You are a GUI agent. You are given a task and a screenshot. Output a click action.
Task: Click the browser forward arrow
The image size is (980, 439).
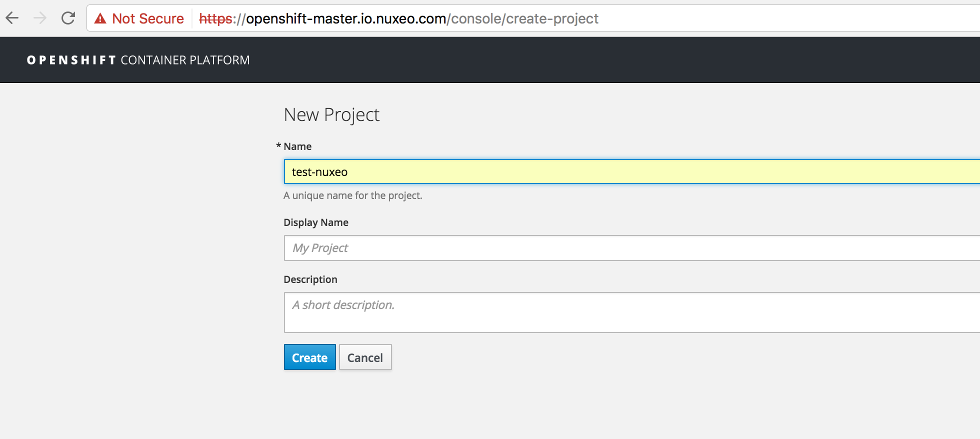40,18
